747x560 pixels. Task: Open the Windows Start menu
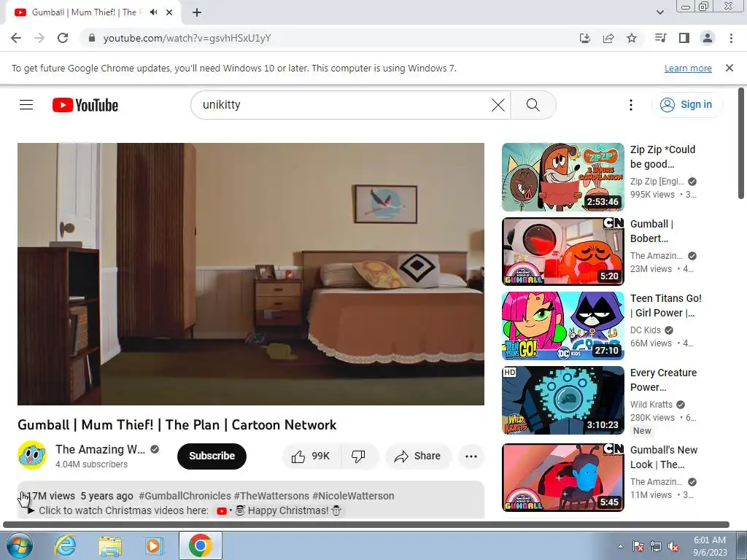(x=20, y=545)
